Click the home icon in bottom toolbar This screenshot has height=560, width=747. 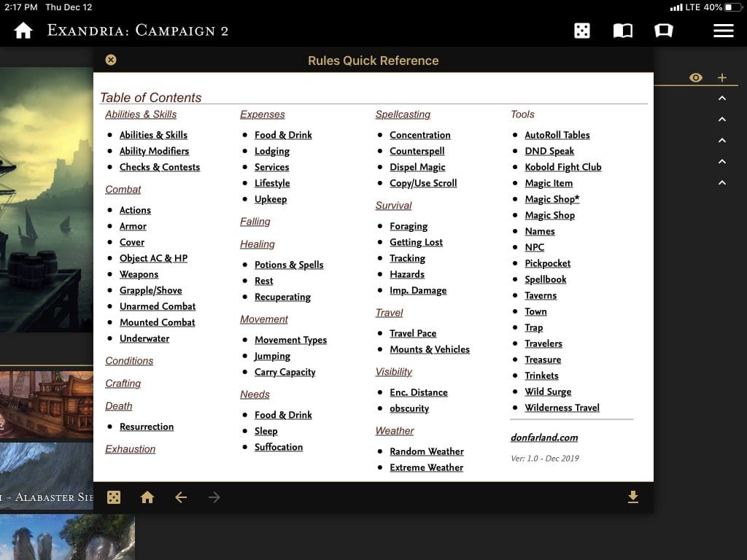tap(147, 497)
